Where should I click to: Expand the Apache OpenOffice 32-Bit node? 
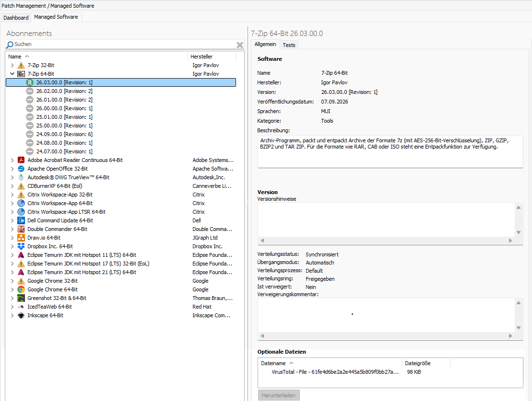coord(12,169)
